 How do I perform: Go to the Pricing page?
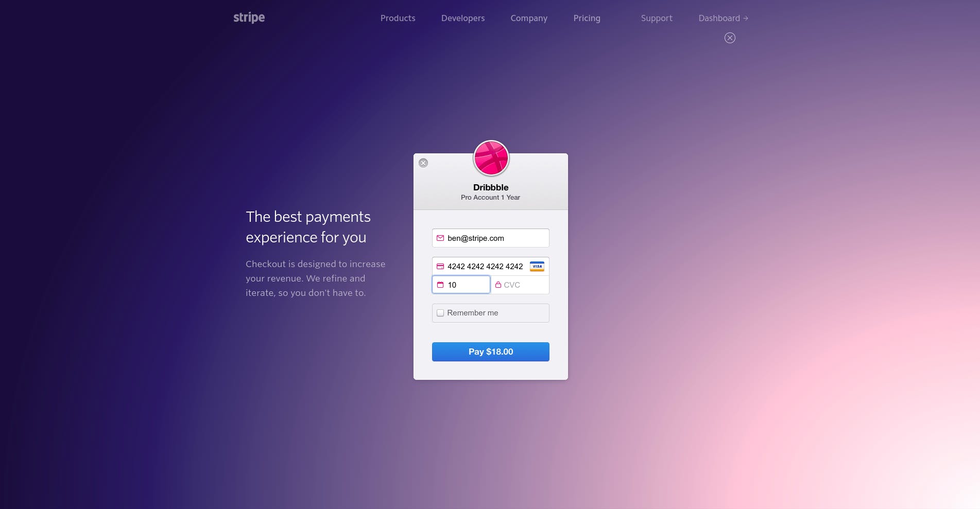587,18
